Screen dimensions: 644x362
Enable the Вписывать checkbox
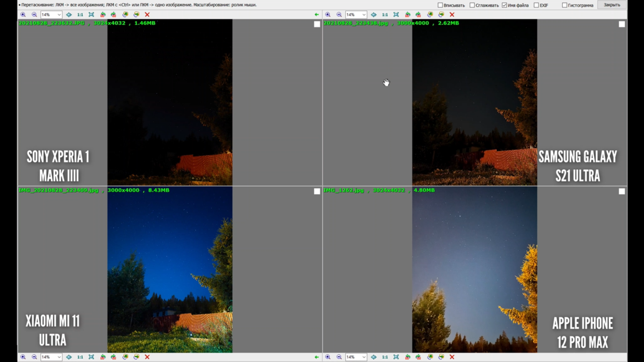(440, 5)
